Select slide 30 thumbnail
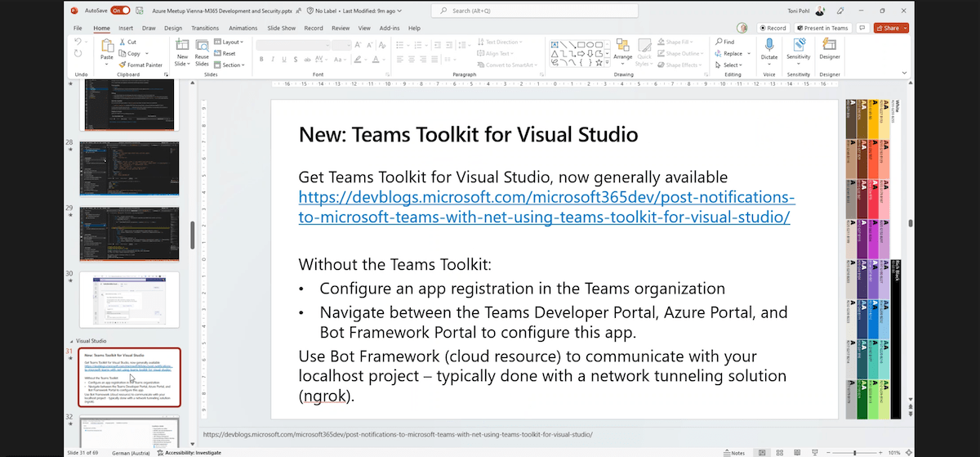980x457 pixels. tap(129, 300)
